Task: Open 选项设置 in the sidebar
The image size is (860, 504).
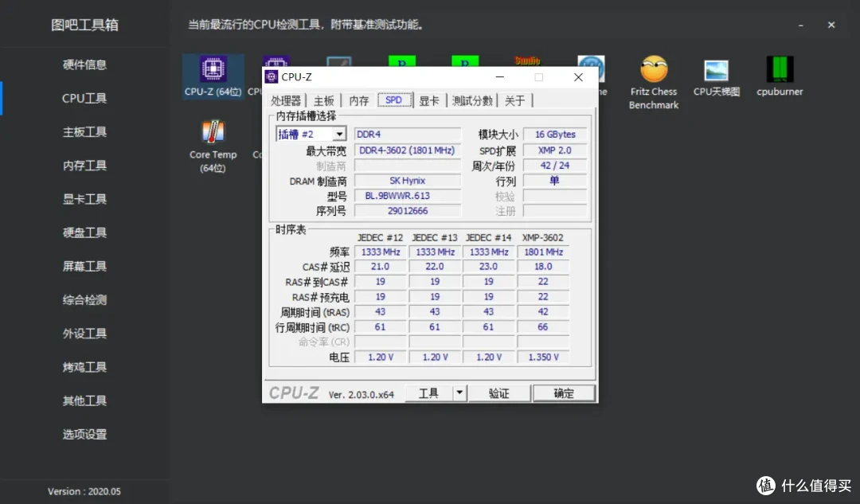Action: click(84, 435)
